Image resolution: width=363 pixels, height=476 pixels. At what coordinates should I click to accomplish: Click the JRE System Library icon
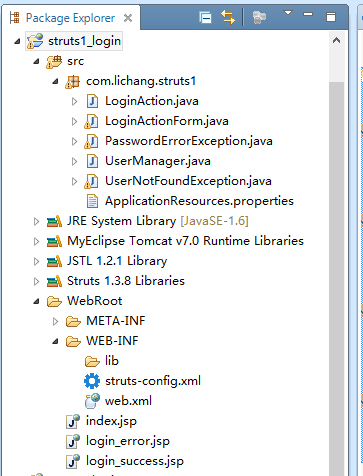pyautogui.click(x=54, y=222)
